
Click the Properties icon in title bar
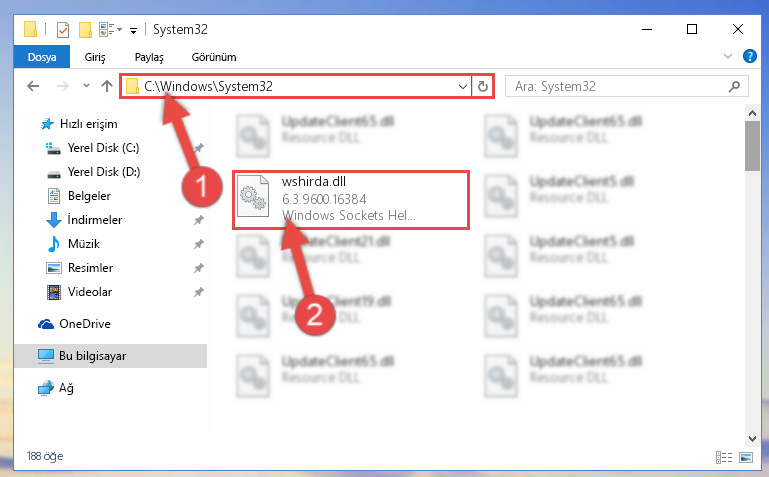click(63, 30)
